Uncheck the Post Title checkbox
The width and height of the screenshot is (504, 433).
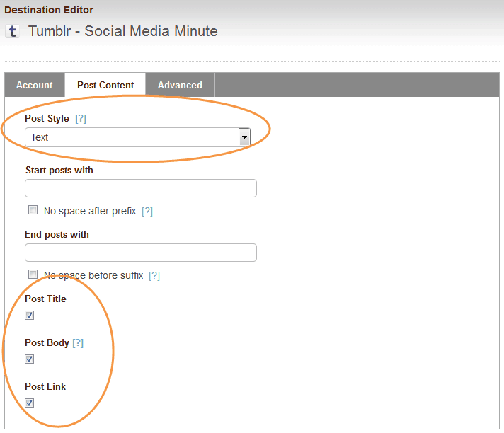coord(29,315)
